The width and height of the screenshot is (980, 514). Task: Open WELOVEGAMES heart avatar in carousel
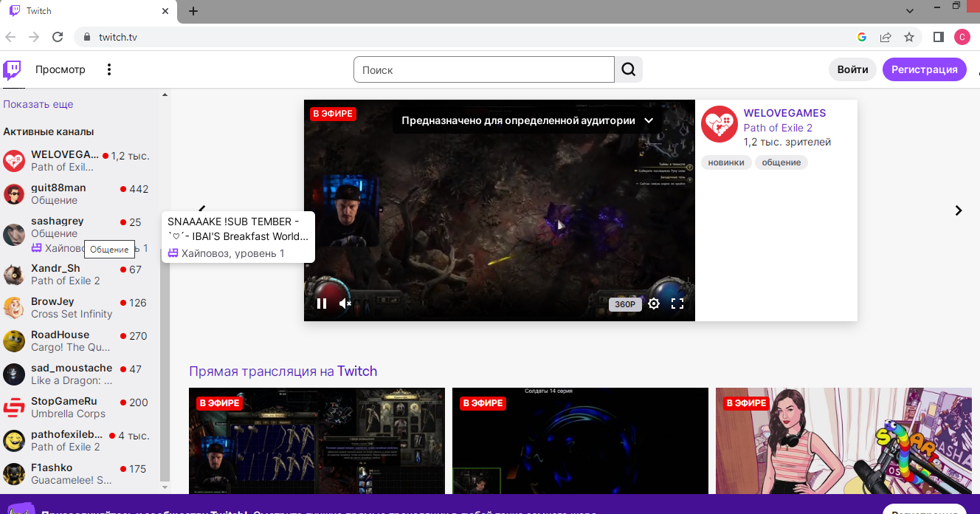[720, 124]
